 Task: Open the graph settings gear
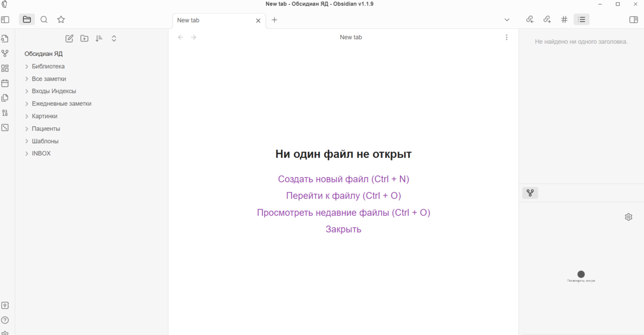click(628, 217)
